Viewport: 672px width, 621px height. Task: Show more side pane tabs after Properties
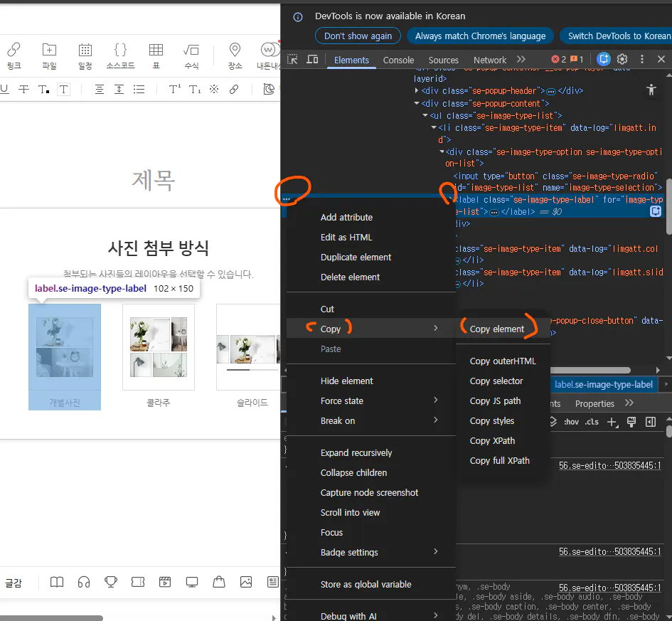point(629,403)
